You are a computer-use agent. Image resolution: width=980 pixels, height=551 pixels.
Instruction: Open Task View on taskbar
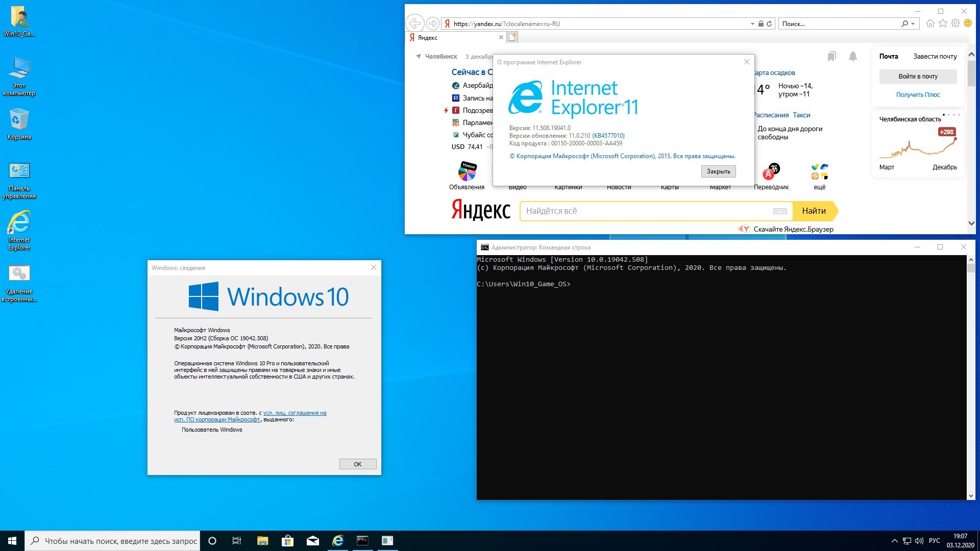(x=237, y=541)
